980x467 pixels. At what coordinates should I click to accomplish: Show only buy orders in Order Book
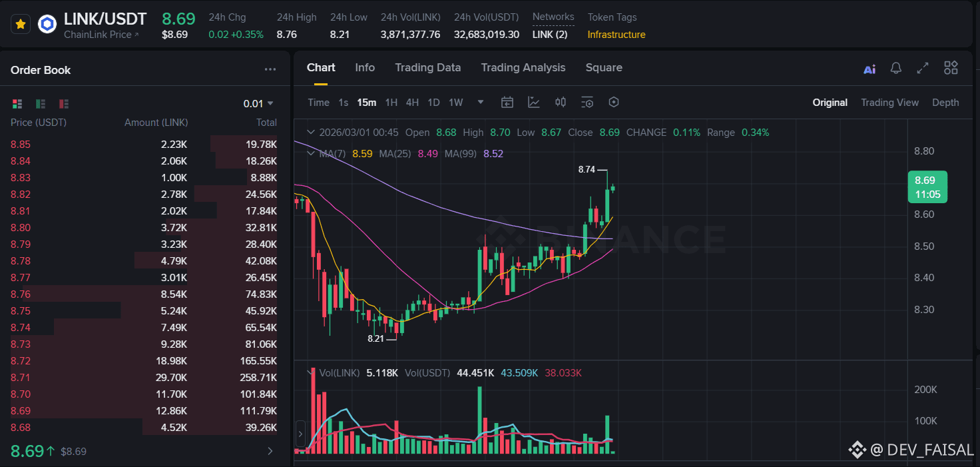(x=41, y=103)
